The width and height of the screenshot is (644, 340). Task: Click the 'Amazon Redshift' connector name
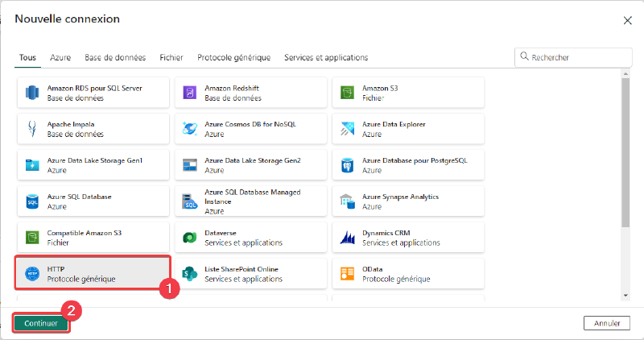(232, 88)
